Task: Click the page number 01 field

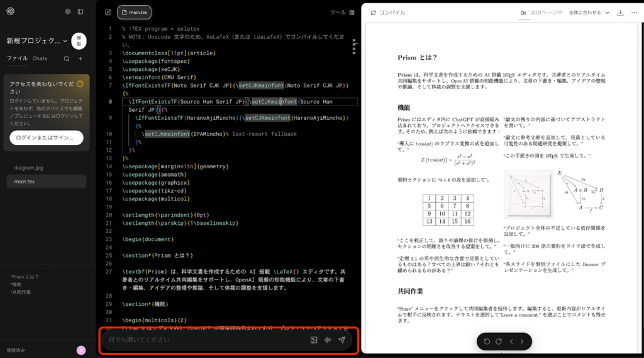Action: point(523,13)
